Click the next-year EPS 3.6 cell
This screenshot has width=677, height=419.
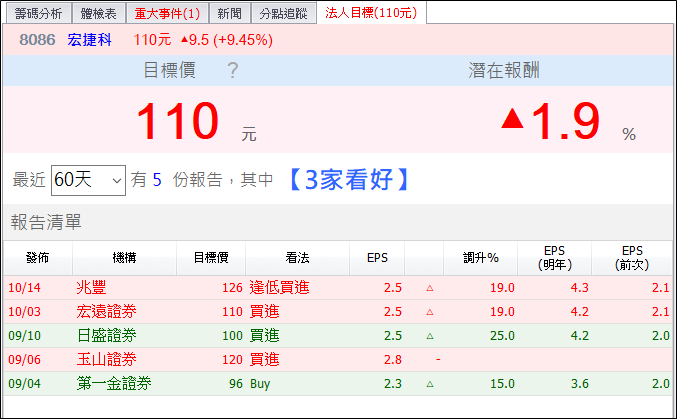click(579, 384)
